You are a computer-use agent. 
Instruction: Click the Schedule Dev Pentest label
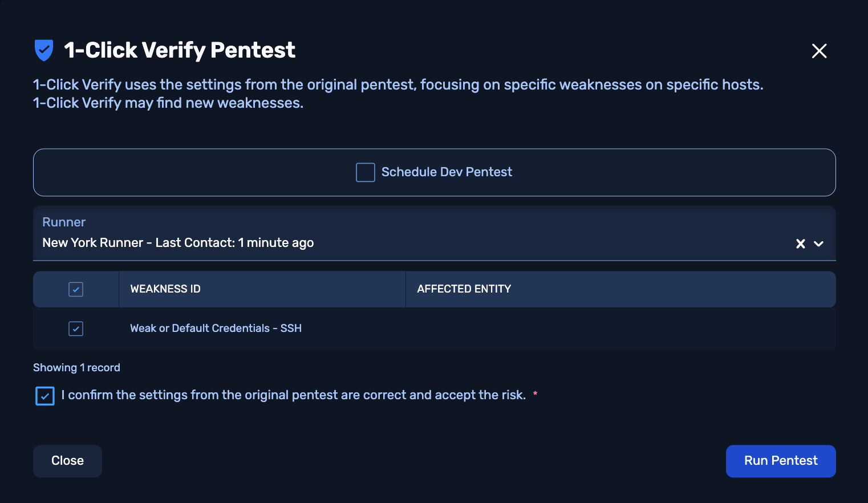coord(447,172)
